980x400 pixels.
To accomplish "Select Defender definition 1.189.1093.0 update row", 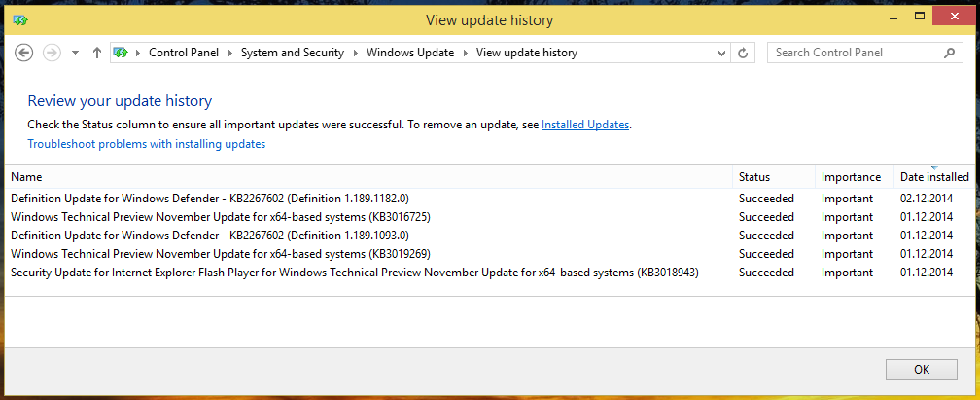I will (489, 236).
